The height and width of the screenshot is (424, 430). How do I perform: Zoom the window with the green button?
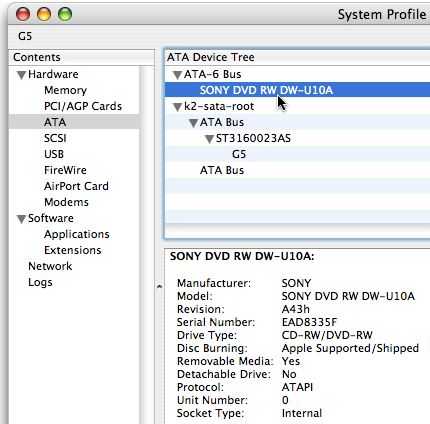click(x=65, y=14)
